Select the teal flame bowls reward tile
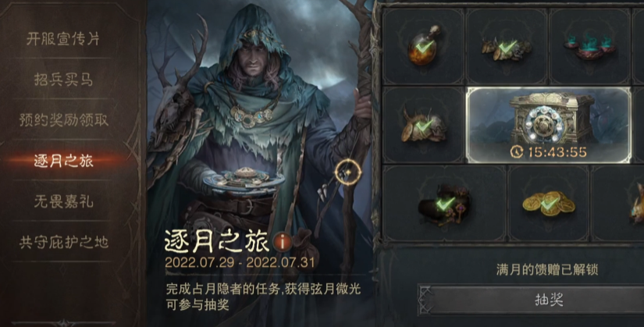This screenshot has width=644, height=327. pyautogui.click(x=589, y=46)
